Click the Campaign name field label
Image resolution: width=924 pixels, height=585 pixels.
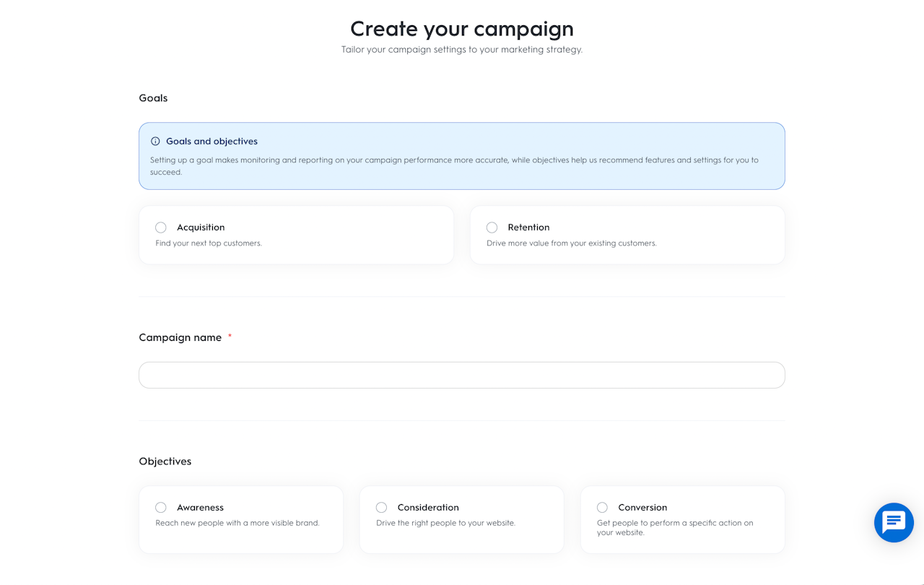(x=180, y=337)
